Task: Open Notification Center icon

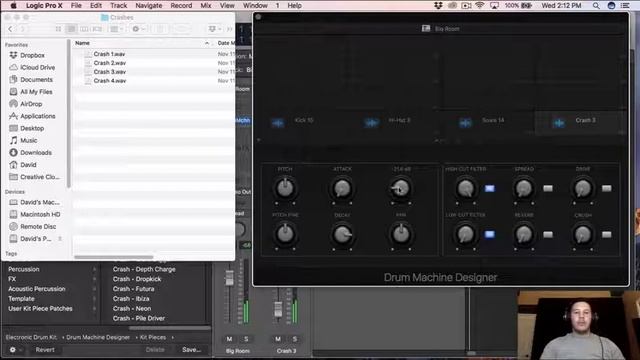Action: pos(625,6)
